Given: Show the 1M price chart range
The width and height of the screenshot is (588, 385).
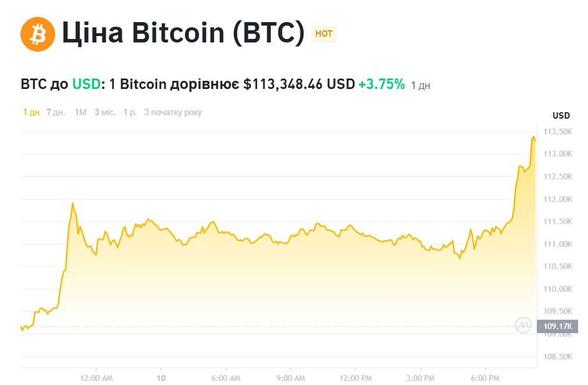Looking at the screenshot, I should click(x=81, y=112).
